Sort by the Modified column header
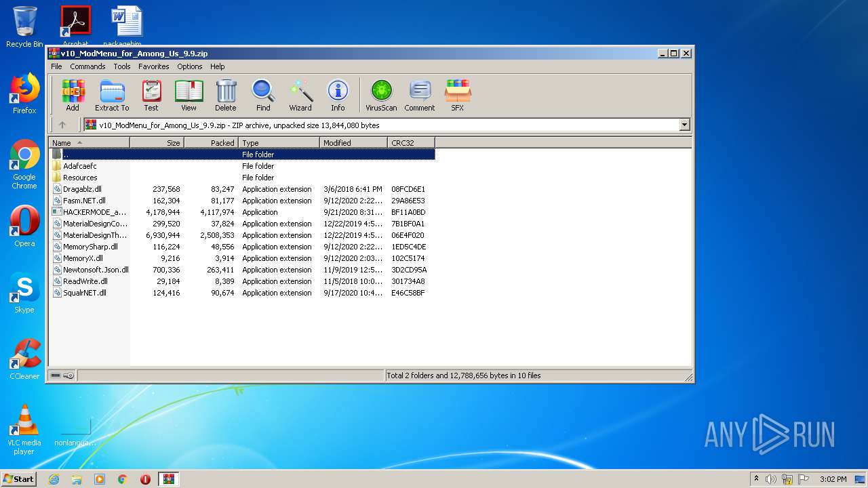Screen dimensions: 868x488 [353, 142]
